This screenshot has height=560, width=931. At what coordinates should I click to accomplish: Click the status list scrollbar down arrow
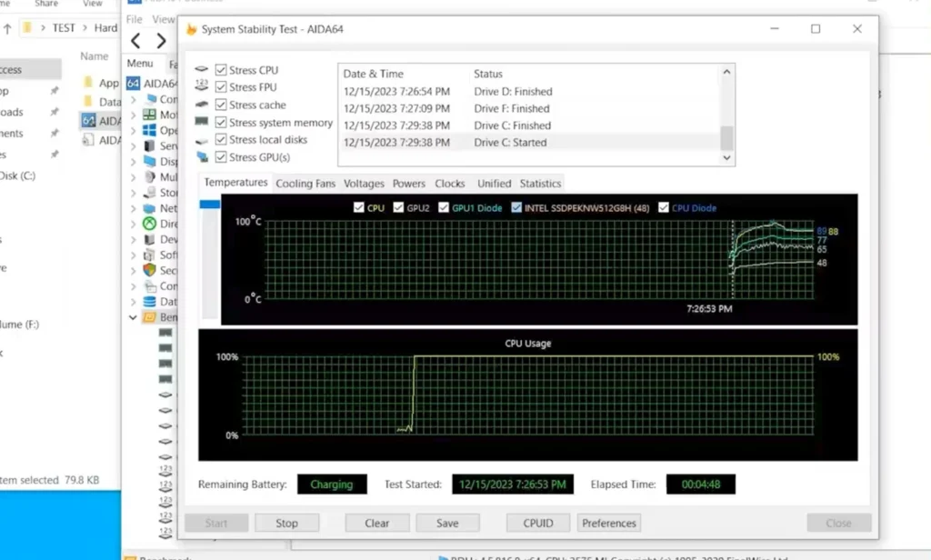point(726,156)
